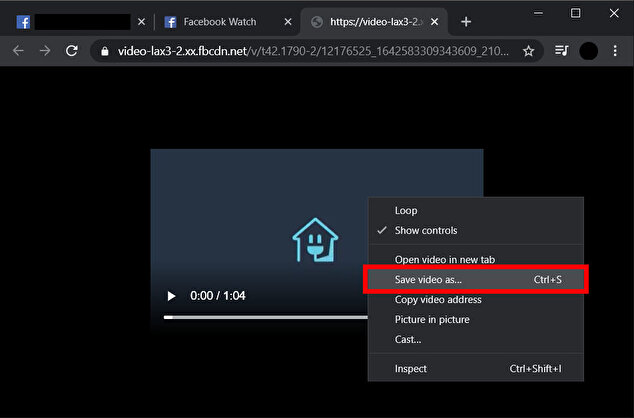
Task: Click the browser back arrow
Action: click(18, 51)
